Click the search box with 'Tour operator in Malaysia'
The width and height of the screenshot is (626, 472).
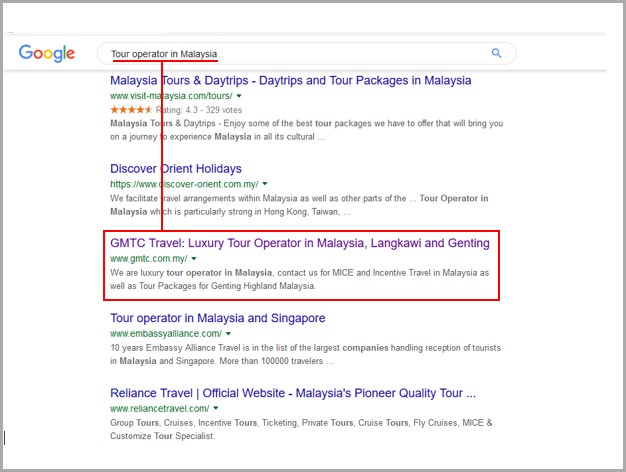[307, 54]
